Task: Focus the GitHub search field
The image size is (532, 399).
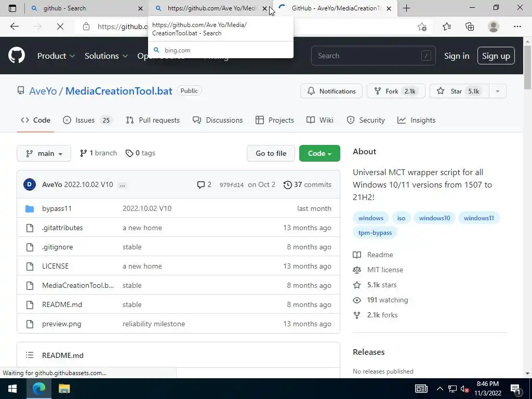Action: pyautogui.click(x=373, y=56)
